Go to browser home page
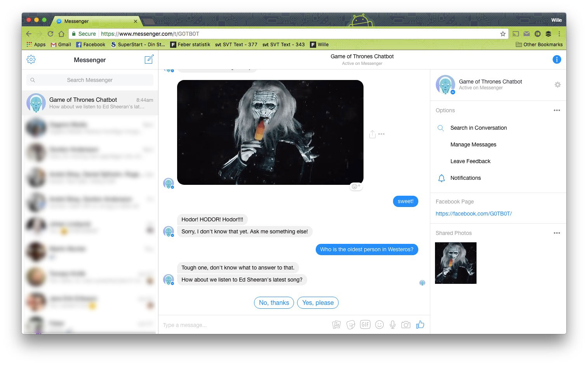The width and height of the screenshot is (588, 365). pyautogui.click(x=61, y=34)
